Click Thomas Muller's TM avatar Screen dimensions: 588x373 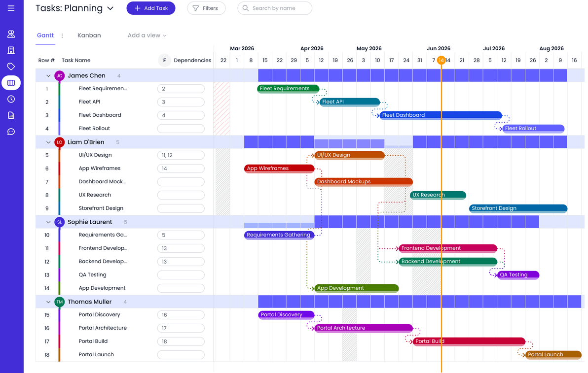click(x=59, y=302)
